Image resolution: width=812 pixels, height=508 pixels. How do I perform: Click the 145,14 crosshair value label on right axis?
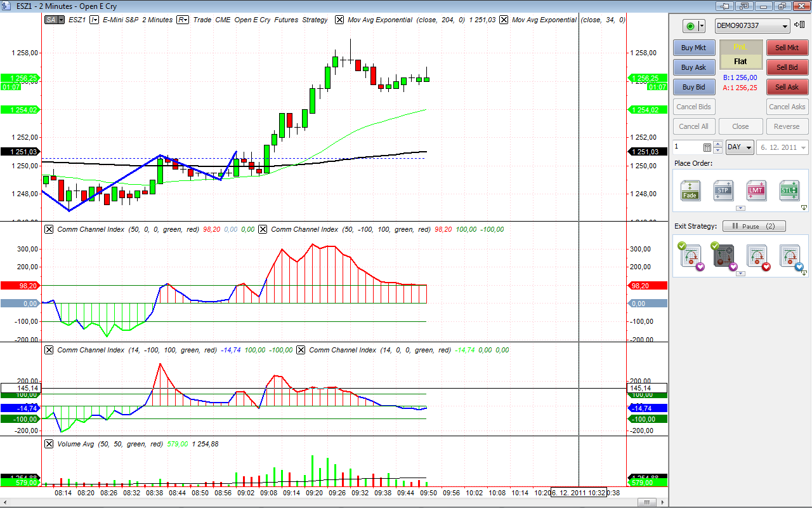click(647, 388)
